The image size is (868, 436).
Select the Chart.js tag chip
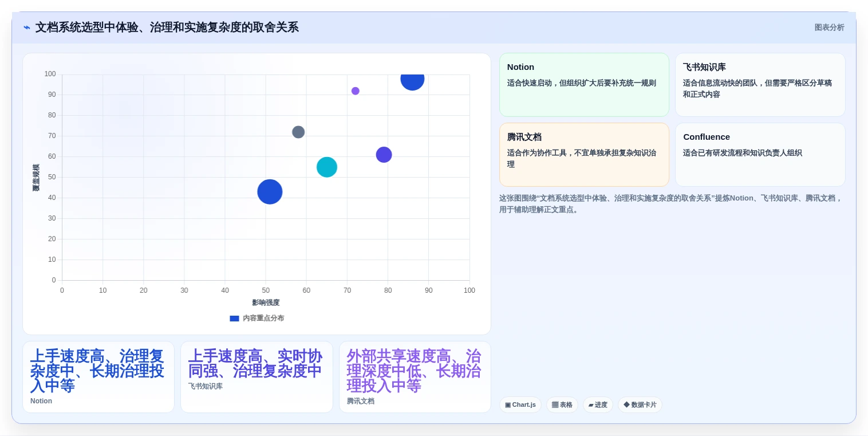click(x=520, y=405)
